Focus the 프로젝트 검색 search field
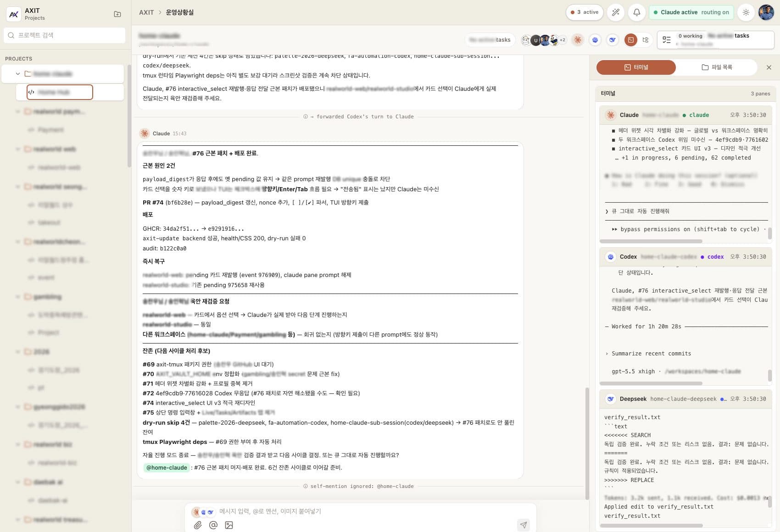This screenshot has height=532, width=780. [x=65, y=35]
